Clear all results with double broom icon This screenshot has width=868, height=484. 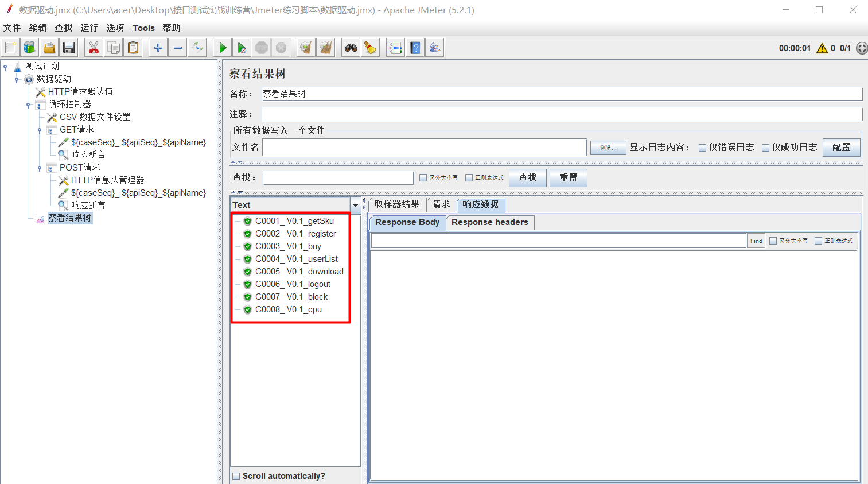click(x=326, y=48)
